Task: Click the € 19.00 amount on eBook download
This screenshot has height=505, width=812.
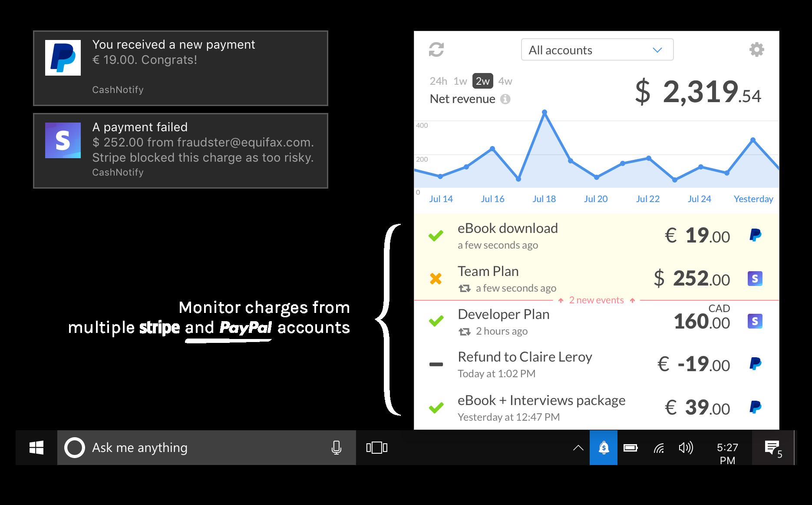Action: [697, 236]
